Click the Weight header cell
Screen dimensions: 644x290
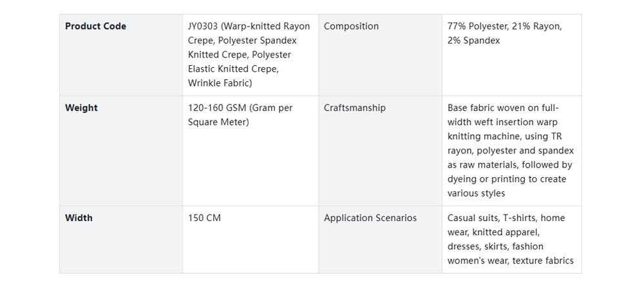click(x=81, y=108)
